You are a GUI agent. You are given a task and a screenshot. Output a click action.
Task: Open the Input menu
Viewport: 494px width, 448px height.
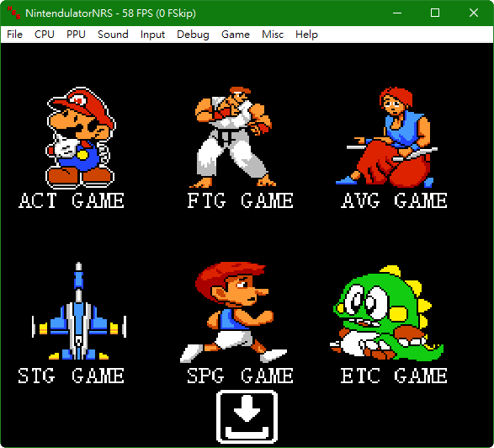click(x=152, y=34)
